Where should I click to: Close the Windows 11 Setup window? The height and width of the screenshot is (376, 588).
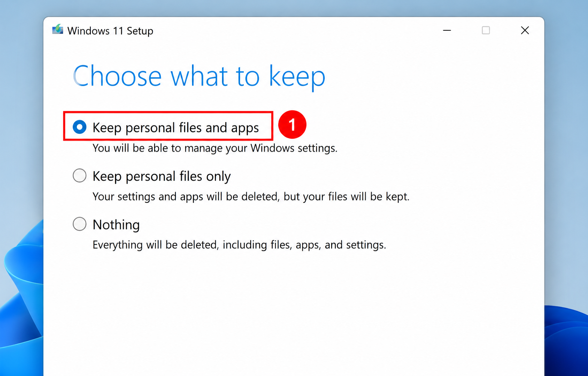[525, 30]
